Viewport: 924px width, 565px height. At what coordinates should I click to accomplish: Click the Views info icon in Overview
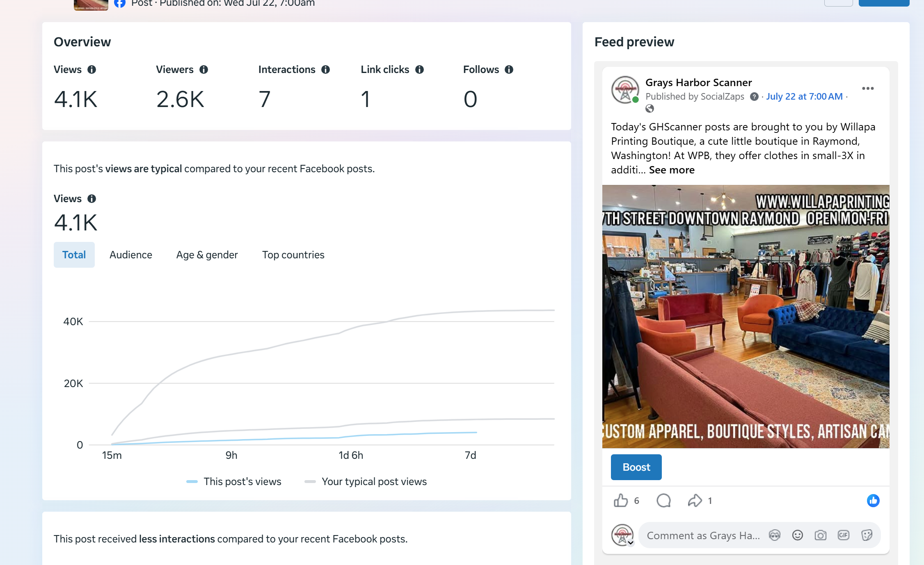click(x=91, y=70)
